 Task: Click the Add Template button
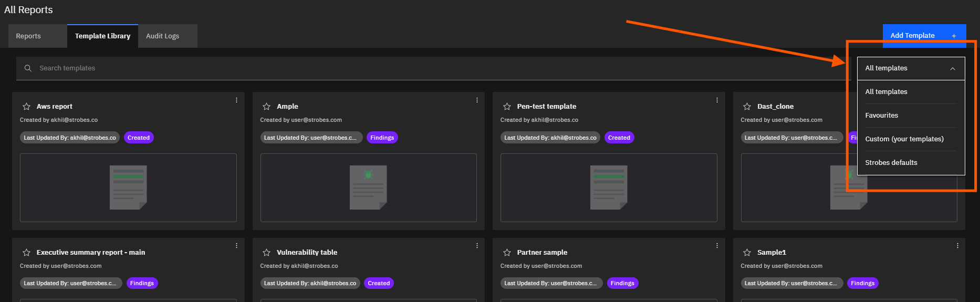coord(924,36)
